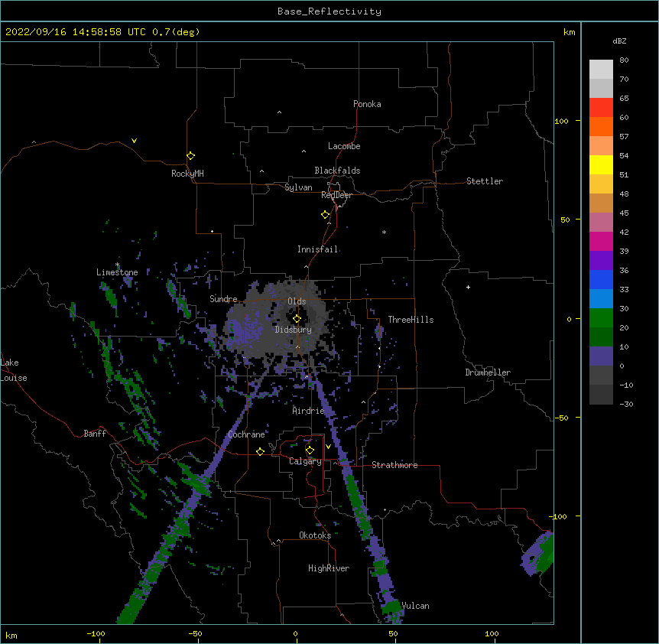Image resolution: width=659 pixels, height=644 pixels.
Task: Click the Airdrie city label
Action: pyautogui.click(x=308, y=411)
